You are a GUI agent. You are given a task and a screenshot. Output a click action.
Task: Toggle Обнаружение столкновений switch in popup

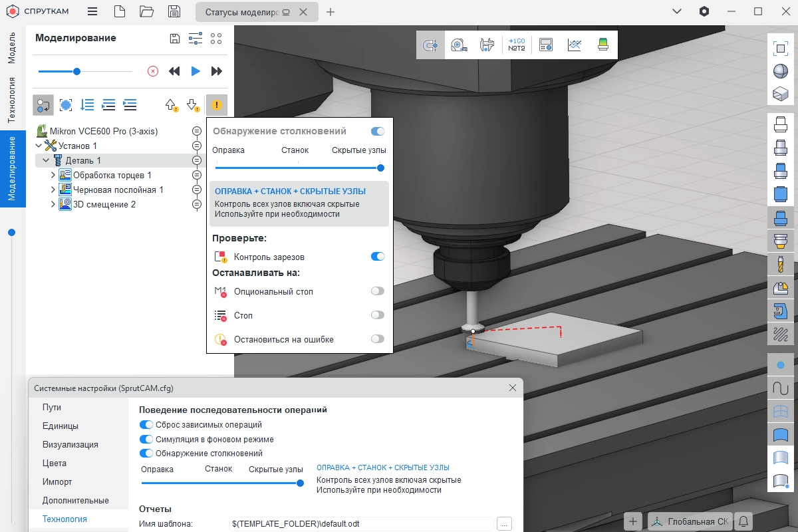378,132
